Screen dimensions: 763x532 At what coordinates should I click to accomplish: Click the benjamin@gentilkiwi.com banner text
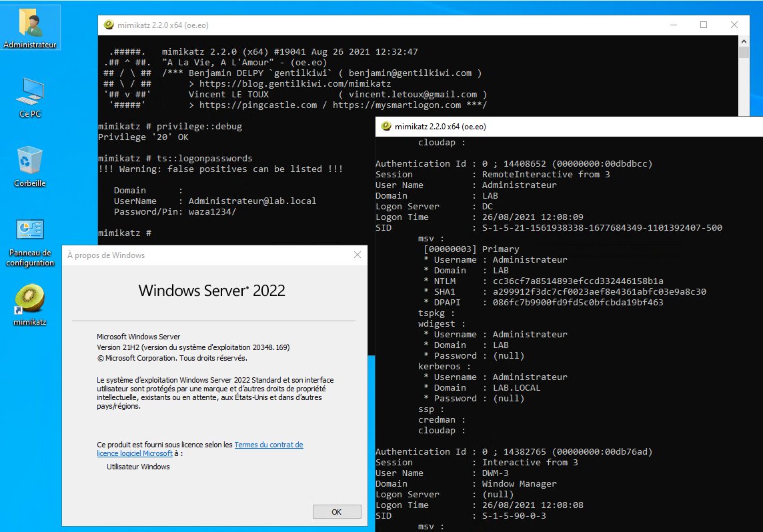click(410, 73)
